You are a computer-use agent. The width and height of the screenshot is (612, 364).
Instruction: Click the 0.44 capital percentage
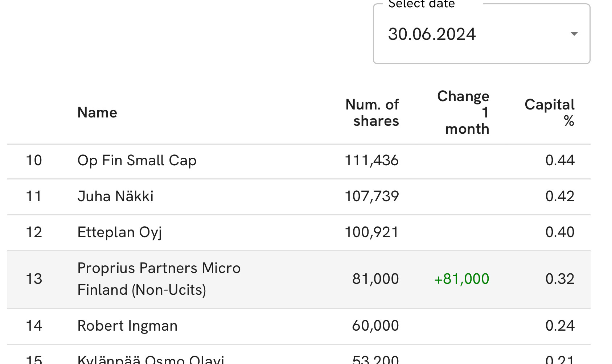tap(560, 161)
